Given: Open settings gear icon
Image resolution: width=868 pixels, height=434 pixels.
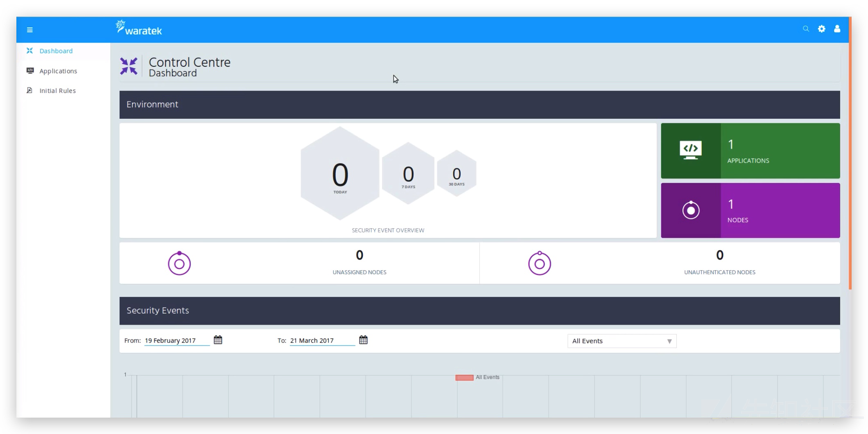Looking at the screenshot, I should [821, 29].
